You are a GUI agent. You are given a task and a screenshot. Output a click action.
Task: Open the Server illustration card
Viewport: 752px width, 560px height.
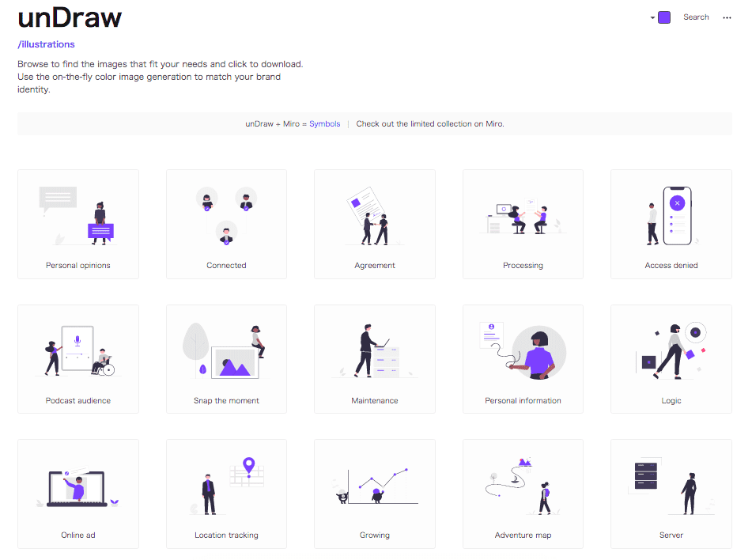point(671,494)
